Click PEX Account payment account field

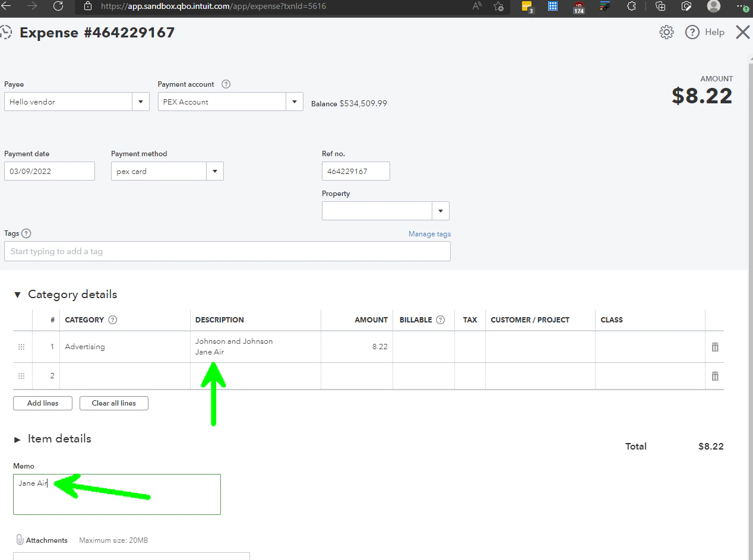point(222,102)
